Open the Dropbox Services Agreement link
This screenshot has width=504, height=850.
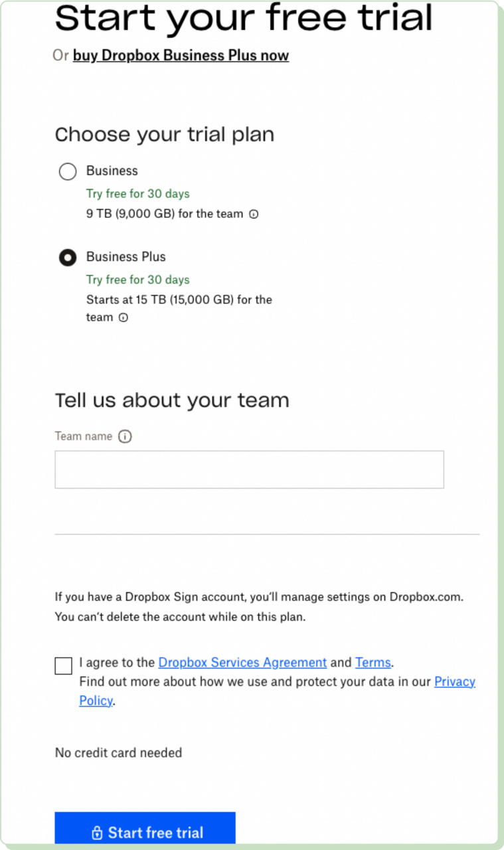click(242, 662)
